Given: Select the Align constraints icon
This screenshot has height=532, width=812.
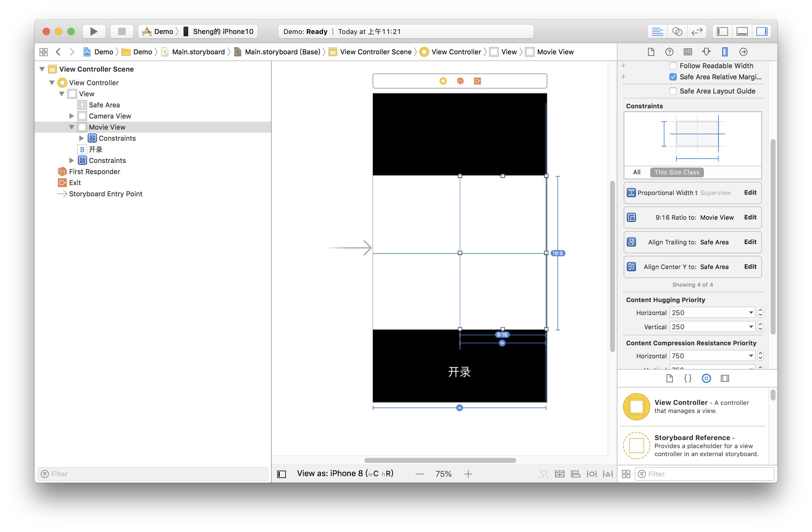Looking at the screenshot, I should point(575,473).
